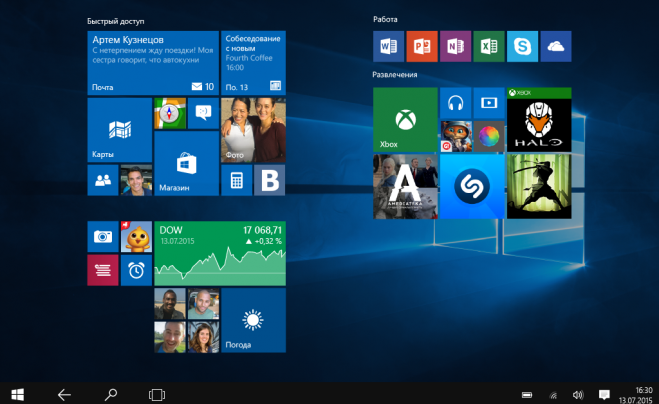This screenshot has width=659, height=404.
Task: Open the calendar tile showing Fourth Coffee
Action: pos(252,62)
